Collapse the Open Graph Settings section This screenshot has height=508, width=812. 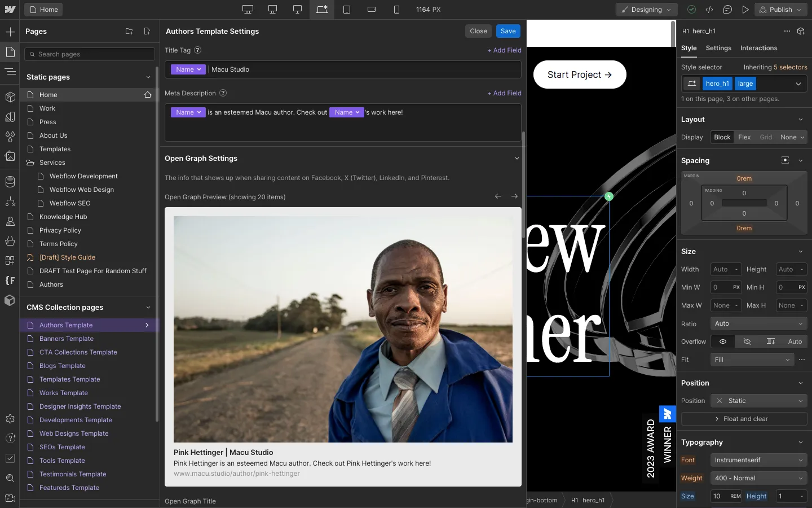[517, 159]
